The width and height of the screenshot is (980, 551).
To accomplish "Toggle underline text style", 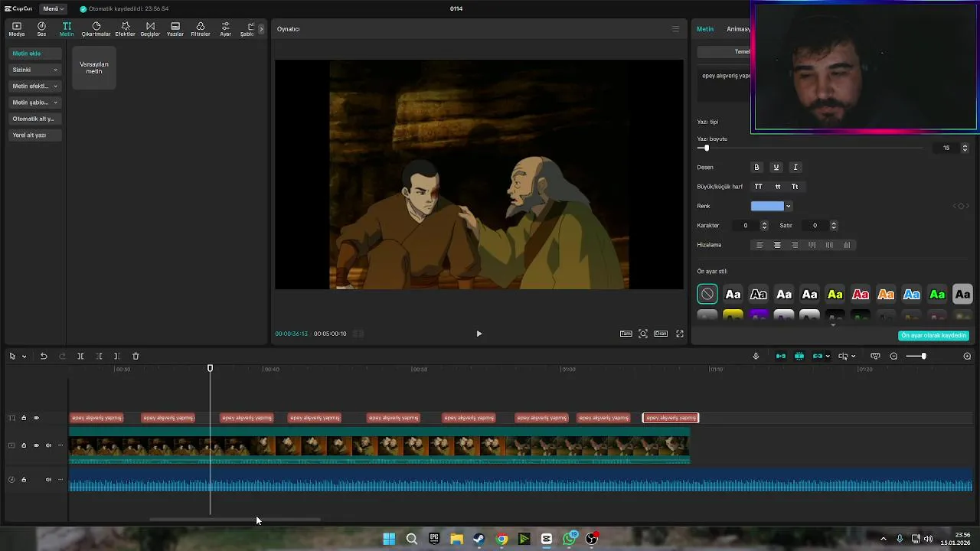I will pos(776,167).
